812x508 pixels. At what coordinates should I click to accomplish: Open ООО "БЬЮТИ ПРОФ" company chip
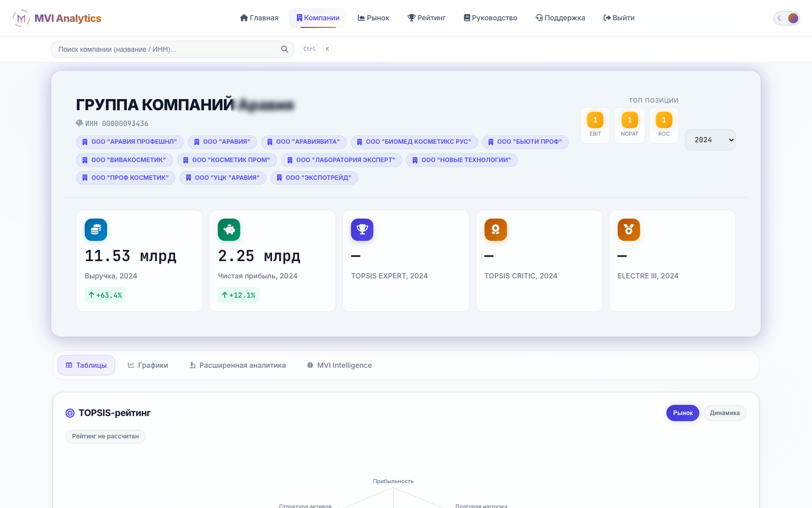tap(525, 142)
